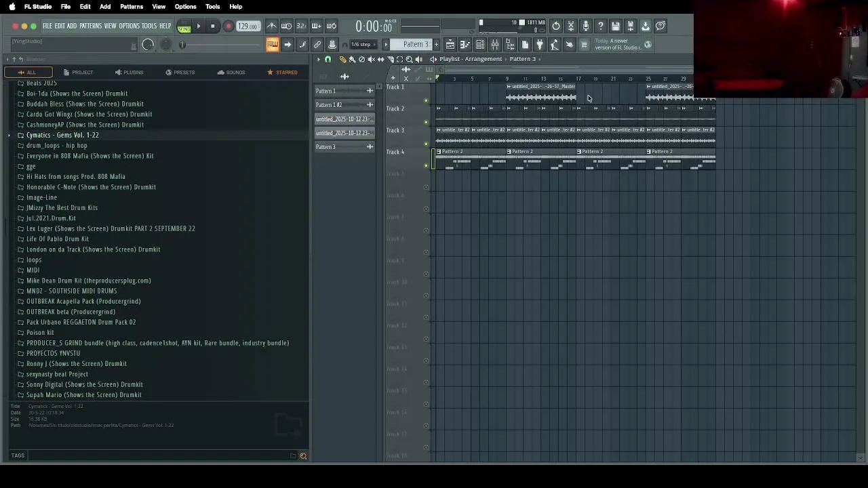This screenshot has height=488, width=868.
Task: Enable the typing keyboard to piano icon
Action: coord(272,45)
